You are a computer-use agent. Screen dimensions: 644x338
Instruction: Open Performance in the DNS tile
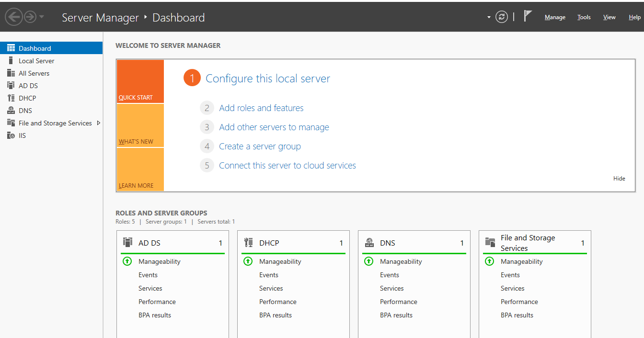coord(399,302)
